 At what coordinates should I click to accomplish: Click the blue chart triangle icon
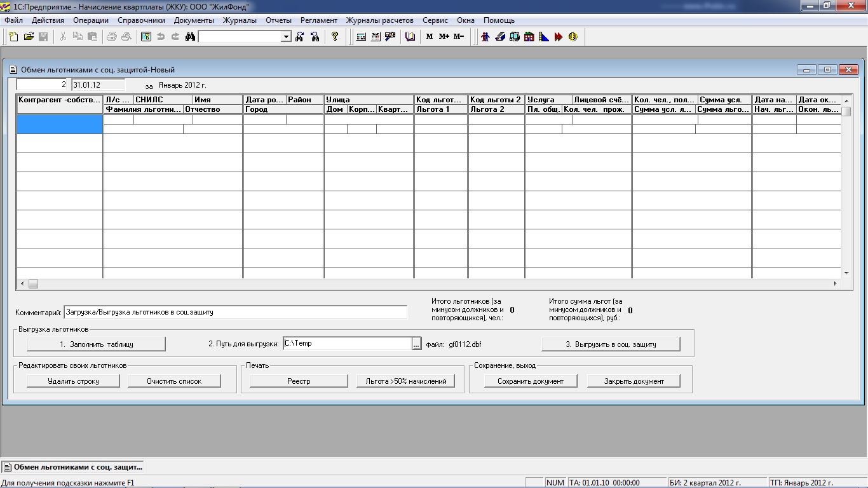click(544, 37)
